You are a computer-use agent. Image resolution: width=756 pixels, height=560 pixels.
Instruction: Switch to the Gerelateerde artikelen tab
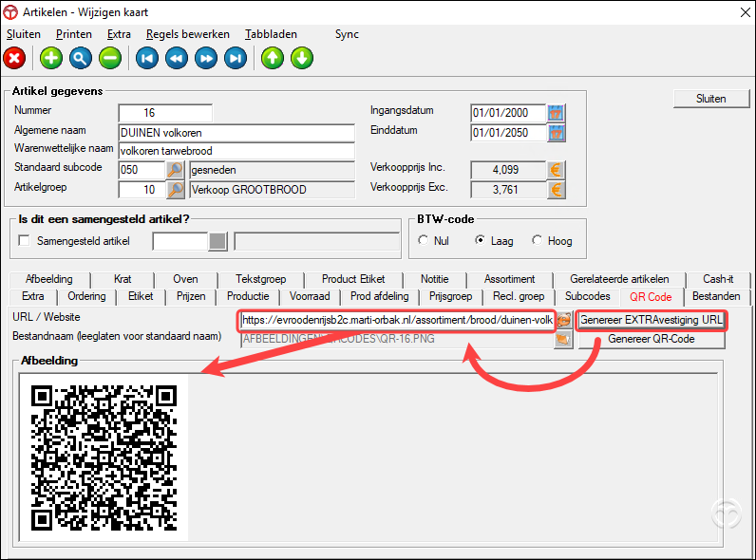619,279
